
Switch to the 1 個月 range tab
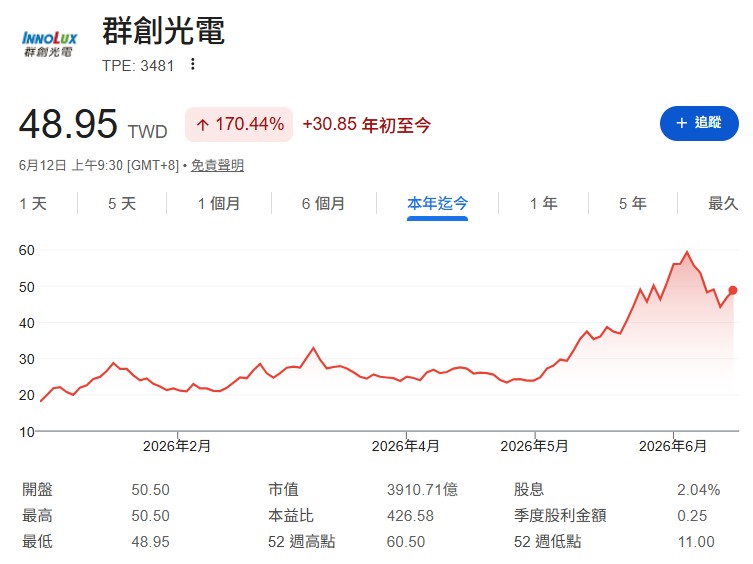[x=219, y=204]
